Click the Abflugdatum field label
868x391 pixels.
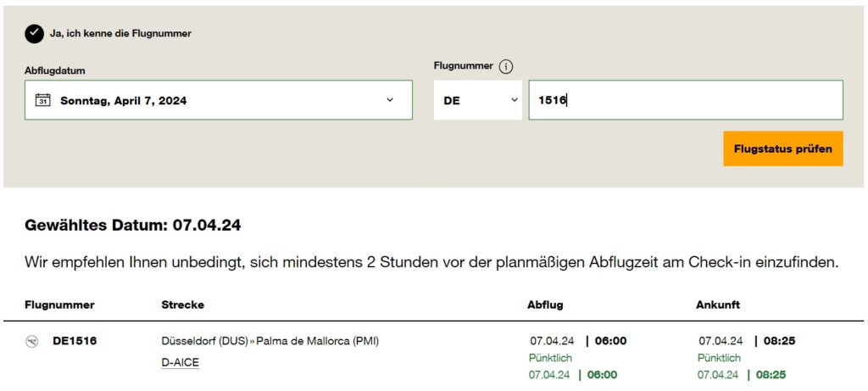click(x=55, y=71)
